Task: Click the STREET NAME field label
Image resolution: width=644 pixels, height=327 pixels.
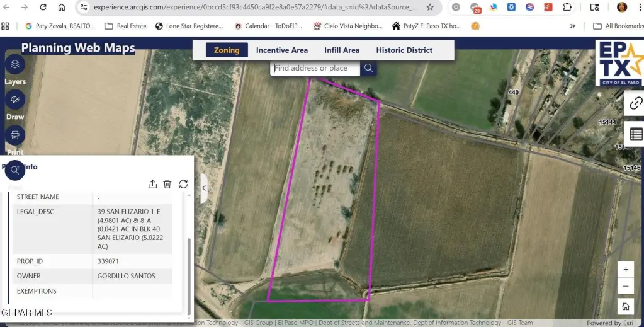Action: (x=38, y=197)
